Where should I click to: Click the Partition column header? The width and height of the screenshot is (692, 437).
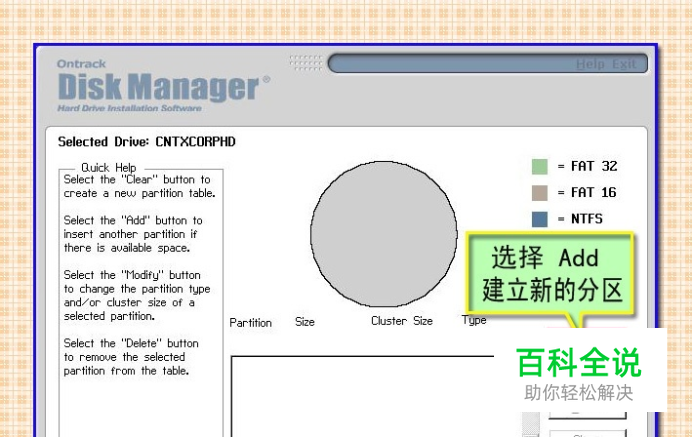click(x=250, y=323)
